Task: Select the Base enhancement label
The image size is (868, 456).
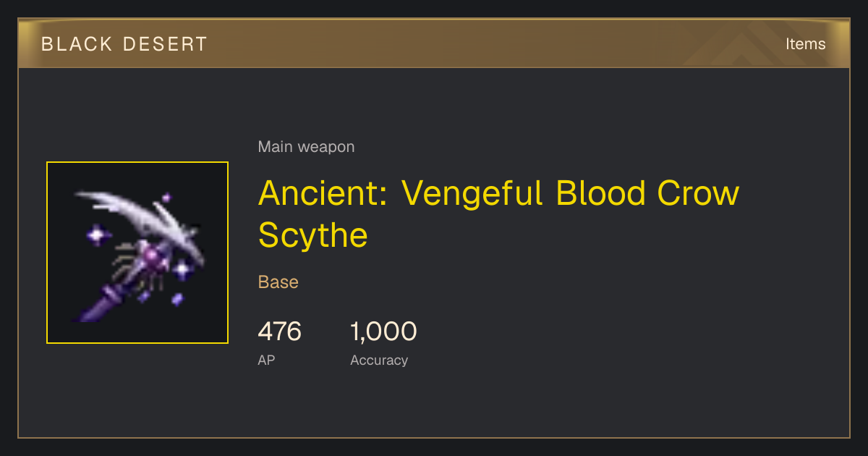Action: pyautogui.click(x=278, y=282)
